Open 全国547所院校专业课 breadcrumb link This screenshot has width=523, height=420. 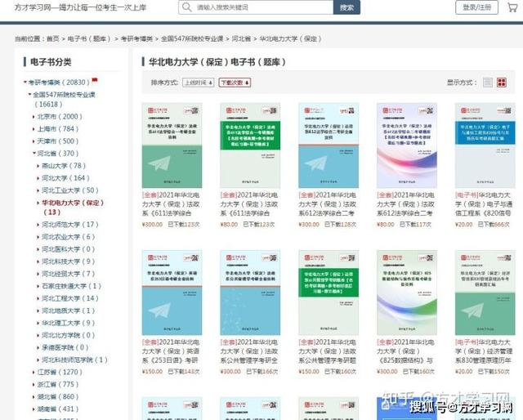[192, 38]
